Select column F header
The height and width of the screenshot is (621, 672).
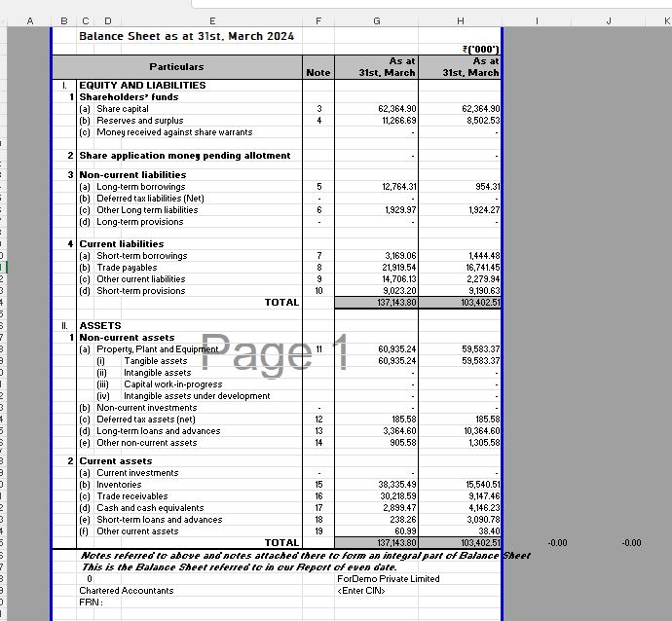pyautogui.click(x=318, y=21)
